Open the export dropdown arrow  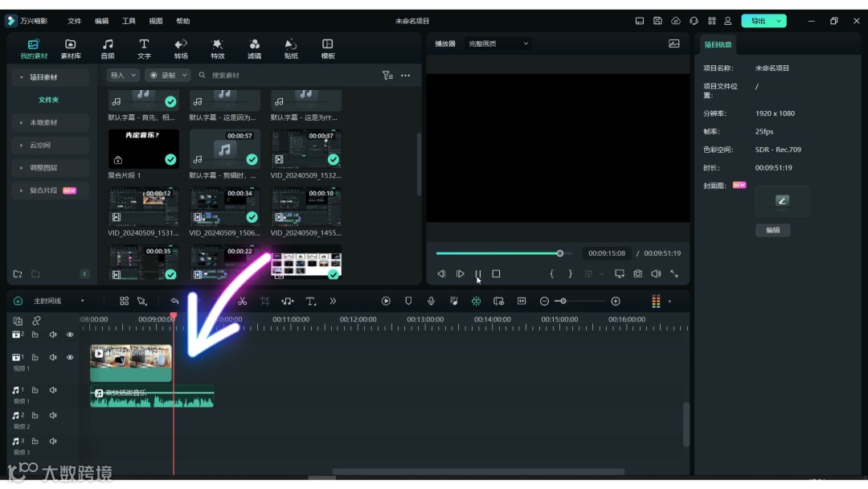click(x=779, y=21)
